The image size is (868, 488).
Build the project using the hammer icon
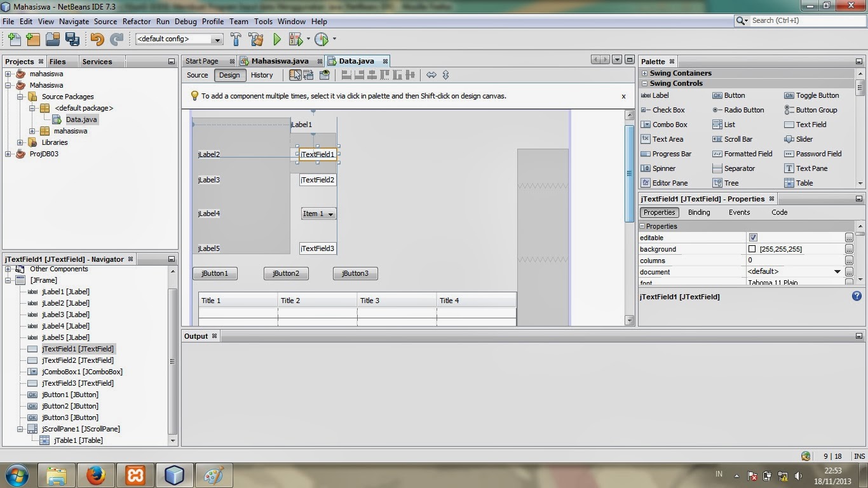pos(236,39)
